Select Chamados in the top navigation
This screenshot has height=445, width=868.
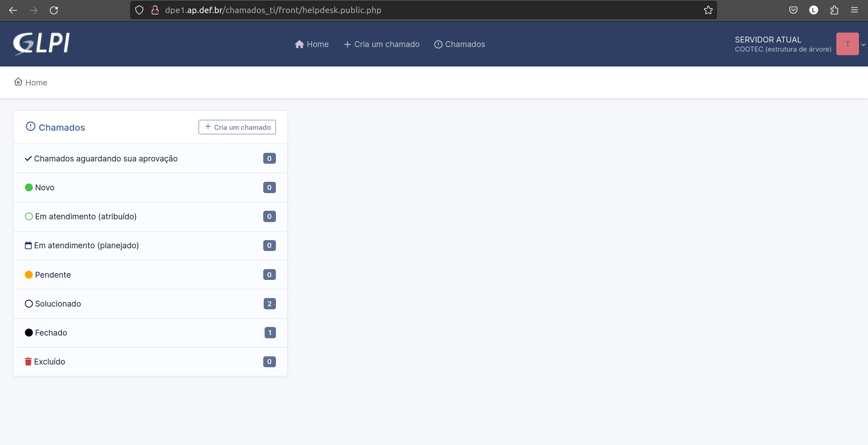tap(460, 44)
